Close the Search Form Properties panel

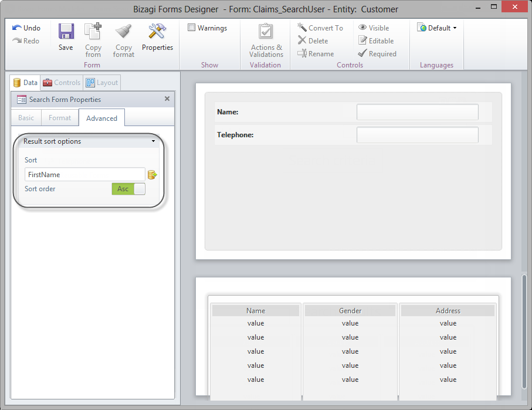[167, 99]
